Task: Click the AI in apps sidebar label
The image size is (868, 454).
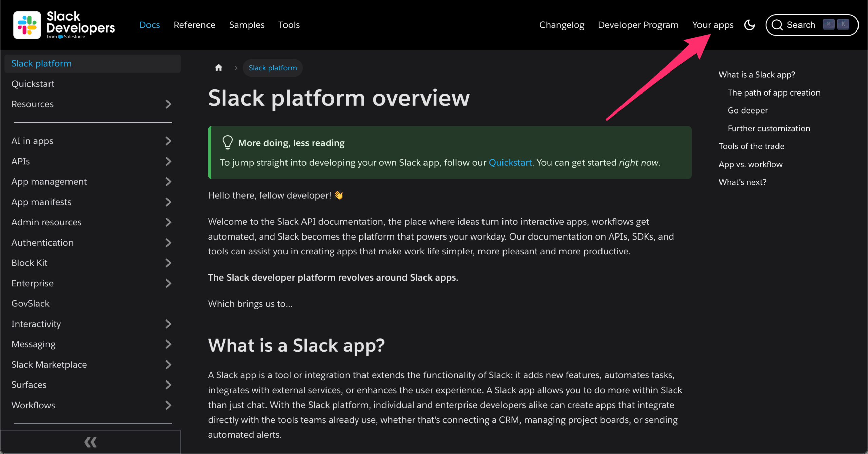Action: (32, 141)
